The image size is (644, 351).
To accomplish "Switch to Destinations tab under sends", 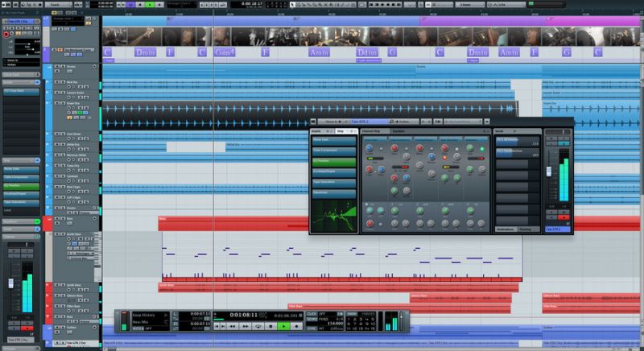I will click(x=506, y=229).
